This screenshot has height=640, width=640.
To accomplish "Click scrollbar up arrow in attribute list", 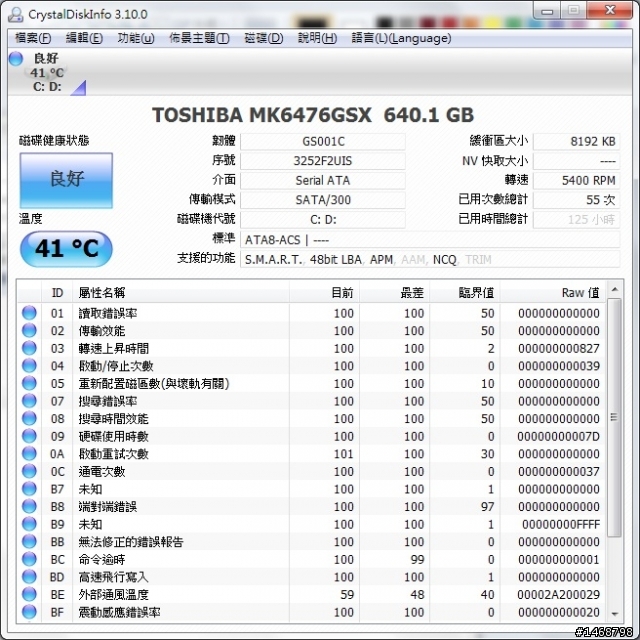I will (x=614, y=289).
